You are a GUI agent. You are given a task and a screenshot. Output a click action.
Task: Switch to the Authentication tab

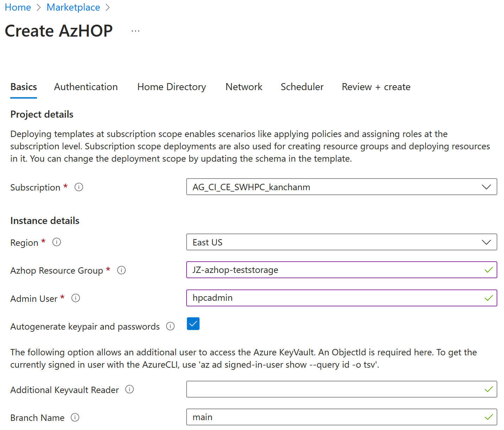coord(86,87)
